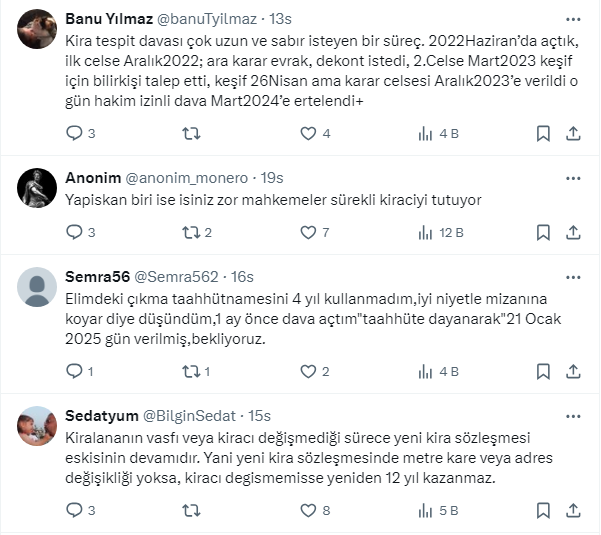Retweet Banu Yılmaz's kira tespit tweet
The height and width of the screenshot is (535, 601).
click(190, 134)
